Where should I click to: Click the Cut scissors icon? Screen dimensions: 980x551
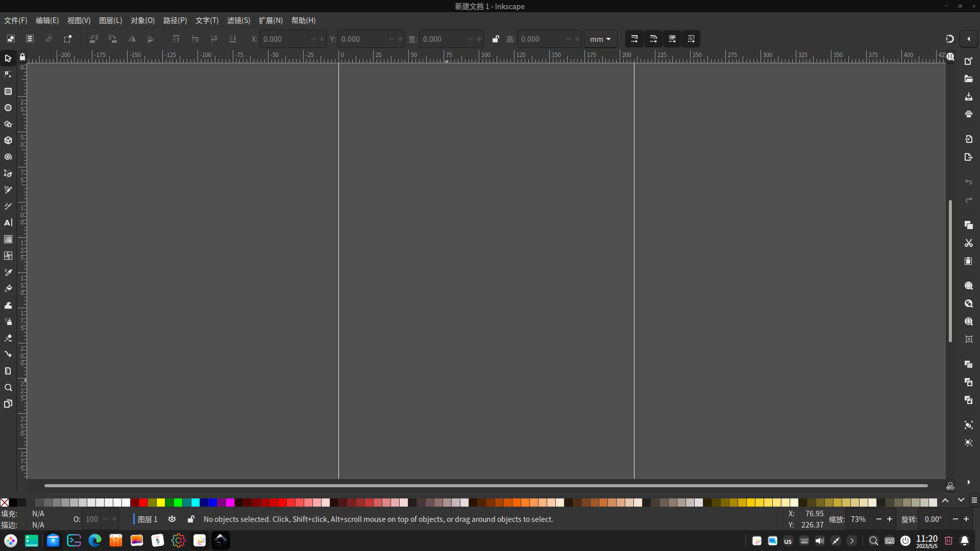(968, 243)
